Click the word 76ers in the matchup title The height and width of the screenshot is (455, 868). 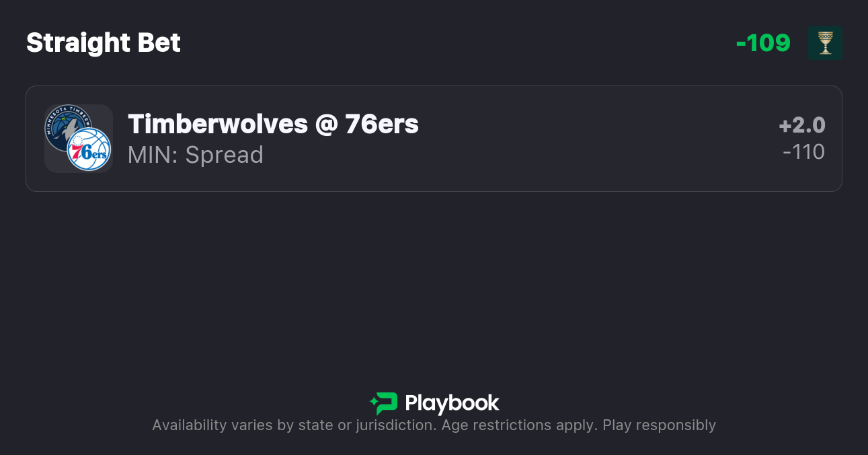pyautogui.click(x=382, y=125)
